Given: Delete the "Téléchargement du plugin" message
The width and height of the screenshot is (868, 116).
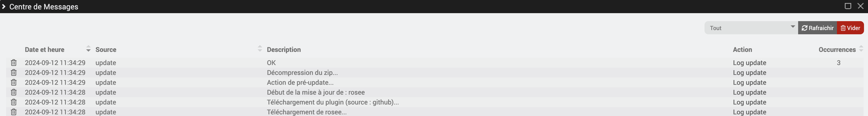Looking at the screenshot, I should click(x=13, y=102).
